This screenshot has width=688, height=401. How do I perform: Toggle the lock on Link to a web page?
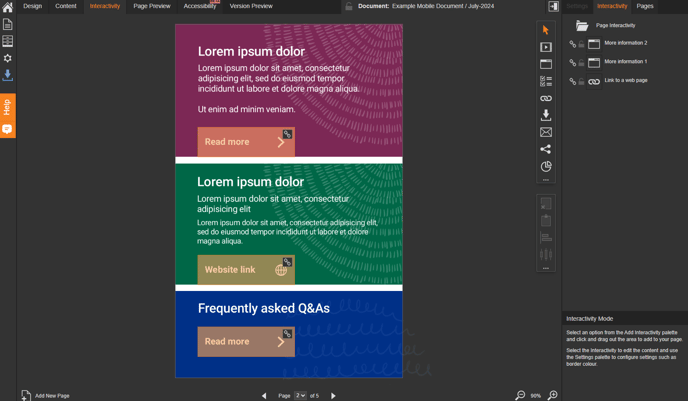pos(581,81)
